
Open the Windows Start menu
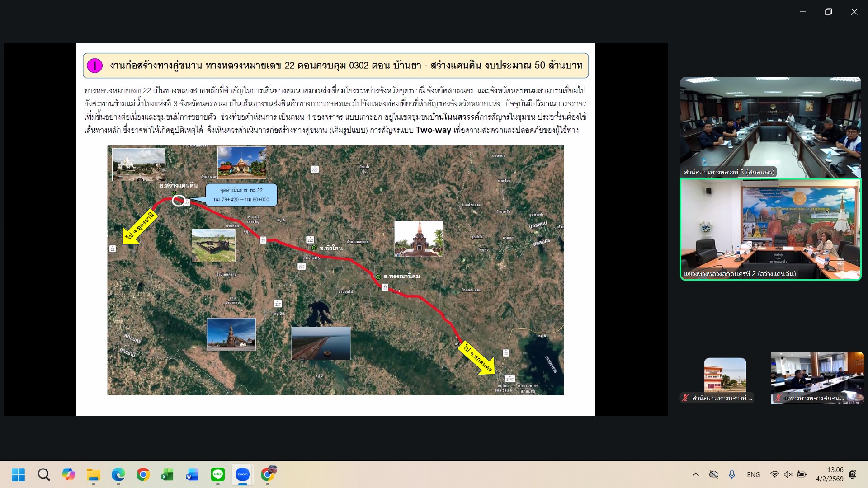tap(19, 474)
